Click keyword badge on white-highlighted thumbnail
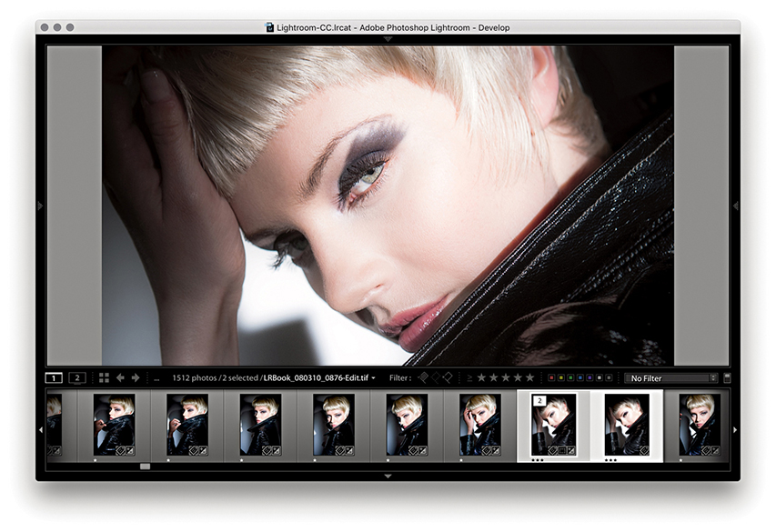 coord(644,450)
